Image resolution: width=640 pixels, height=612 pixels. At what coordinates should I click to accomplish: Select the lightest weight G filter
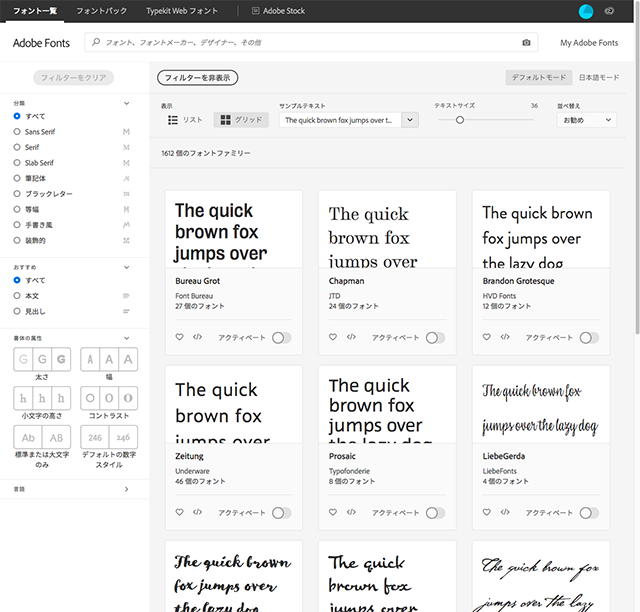click(x=23, y=359)
